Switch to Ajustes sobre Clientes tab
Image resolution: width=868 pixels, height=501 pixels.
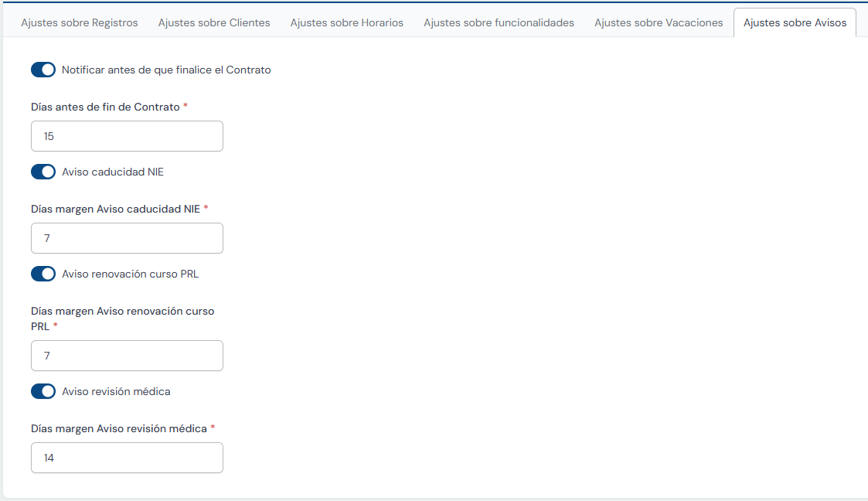click(x=214, y=22)
